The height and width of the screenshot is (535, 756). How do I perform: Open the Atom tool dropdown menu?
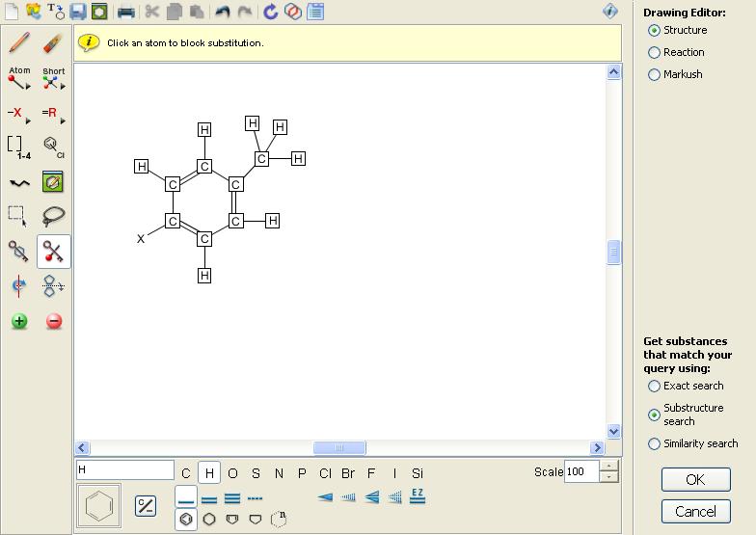(19, 78)
